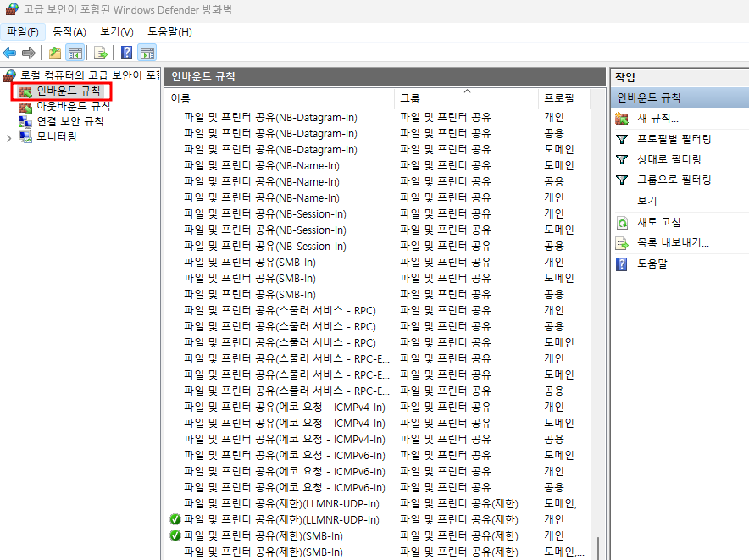
Task: Click 목록 내보내기... action
Action: pos(673,243)
